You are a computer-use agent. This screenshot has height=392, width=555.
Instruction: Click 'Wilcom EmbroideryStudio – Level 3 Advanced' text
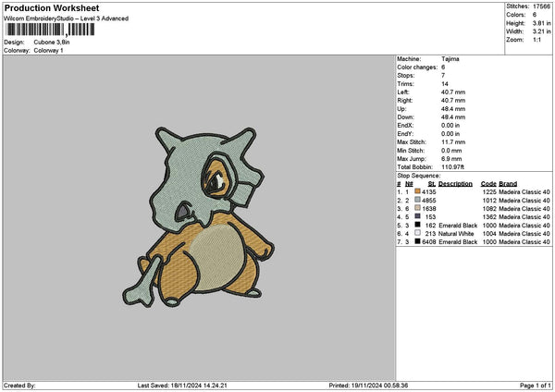[x=66, y=18]
